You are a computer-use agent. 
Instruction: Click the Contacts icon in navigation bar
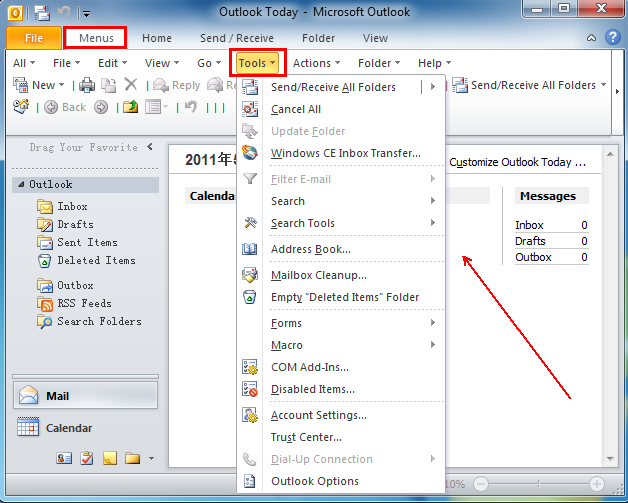(64, 458)
